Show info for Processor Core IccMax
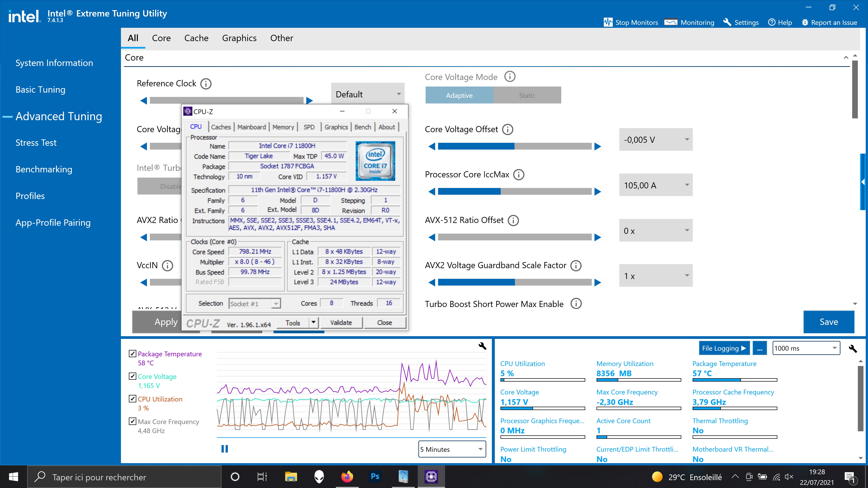The height and width of the screenshot is (488, 868). (x=519, y=174)
